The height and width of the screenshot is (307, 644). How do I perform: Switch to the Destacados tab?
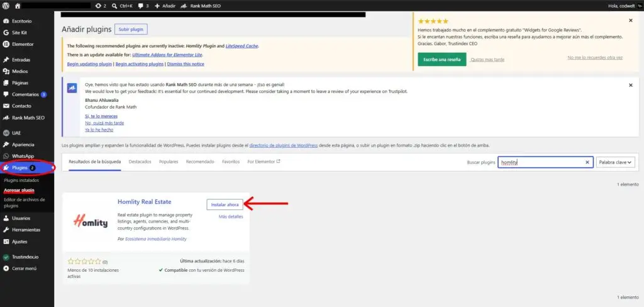coord(140,162)
